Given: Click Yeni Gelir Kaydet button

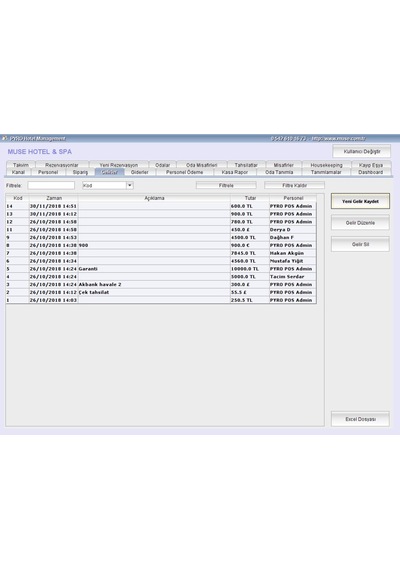Looking at the screenshot, I should pyautogui.click(x=360, y=201).
